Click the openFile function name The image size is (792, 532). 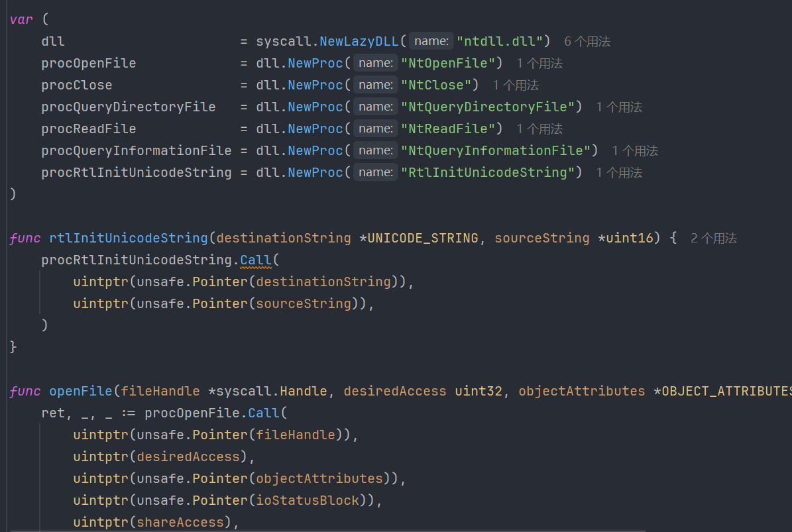(x=81, y=391)
